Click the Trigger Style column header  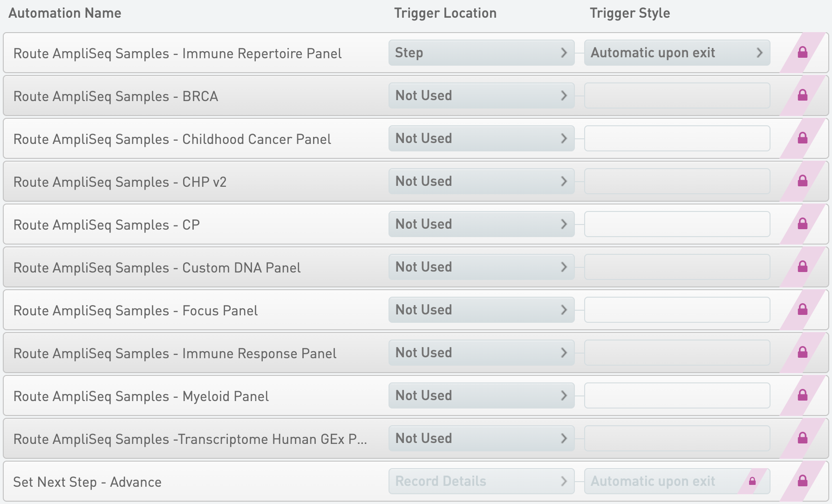(x=630, y=13)
